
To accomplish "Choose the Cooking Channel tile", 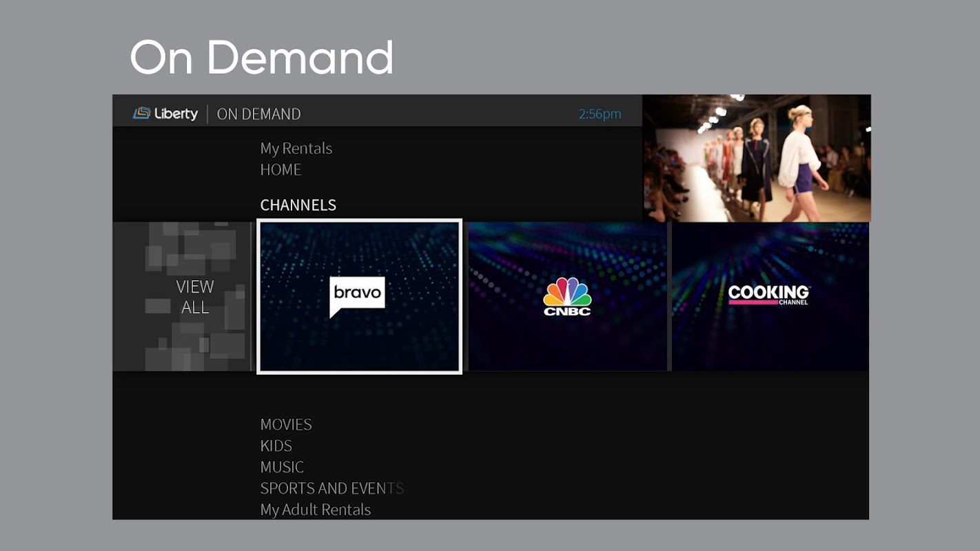I will 770,297.
